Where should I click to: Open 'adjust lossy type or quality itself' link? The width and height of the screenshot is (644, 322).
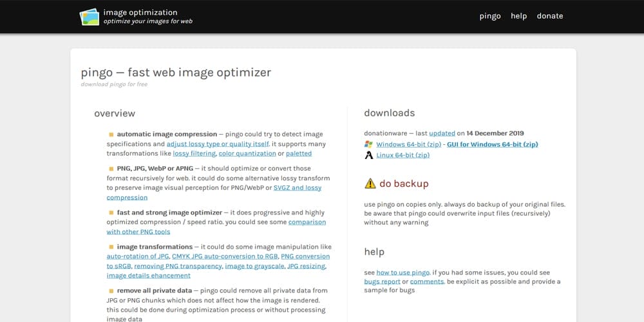tap(218, 144)
